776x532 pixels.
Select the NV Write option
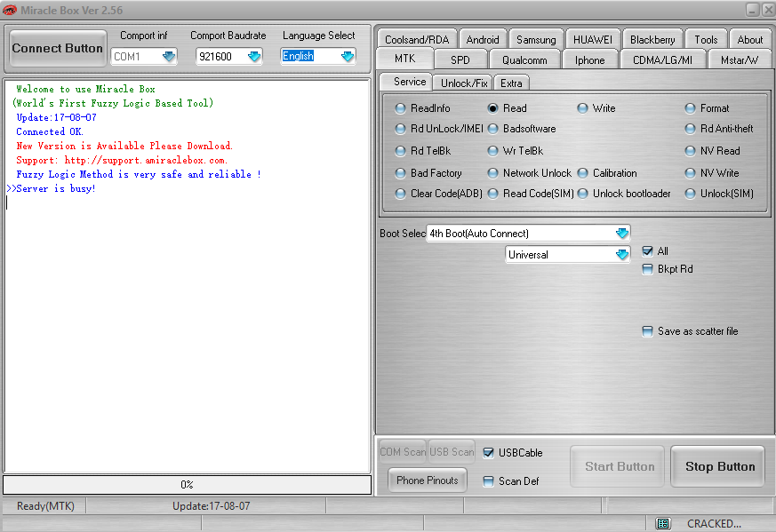712,173
